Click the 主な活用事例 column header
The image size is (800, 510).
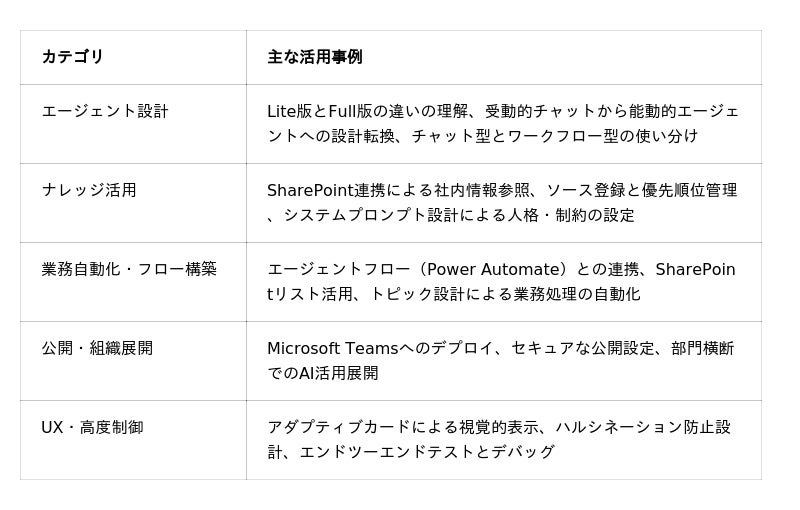314,57
